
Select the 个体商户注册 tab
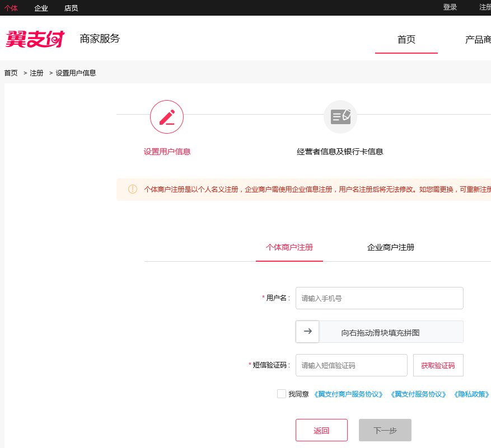tap(289, 247)
